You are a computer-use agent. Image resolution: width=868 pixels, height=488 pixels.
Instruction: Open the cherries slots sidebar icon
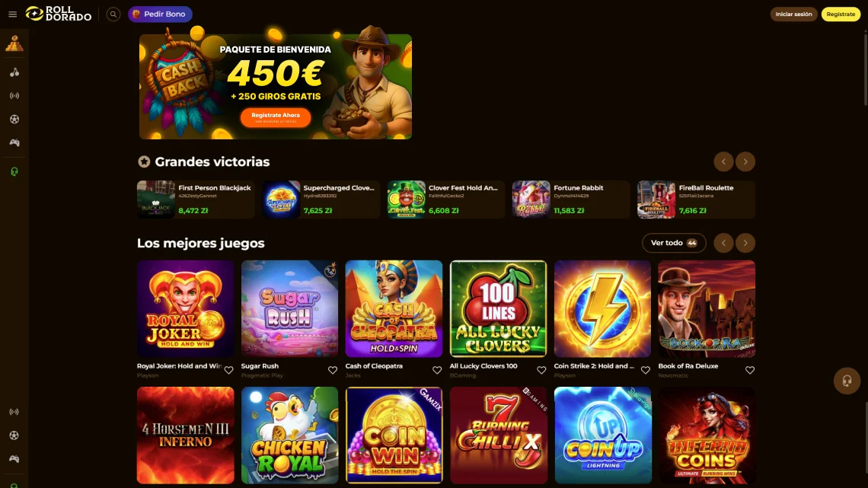coord(14,72)
